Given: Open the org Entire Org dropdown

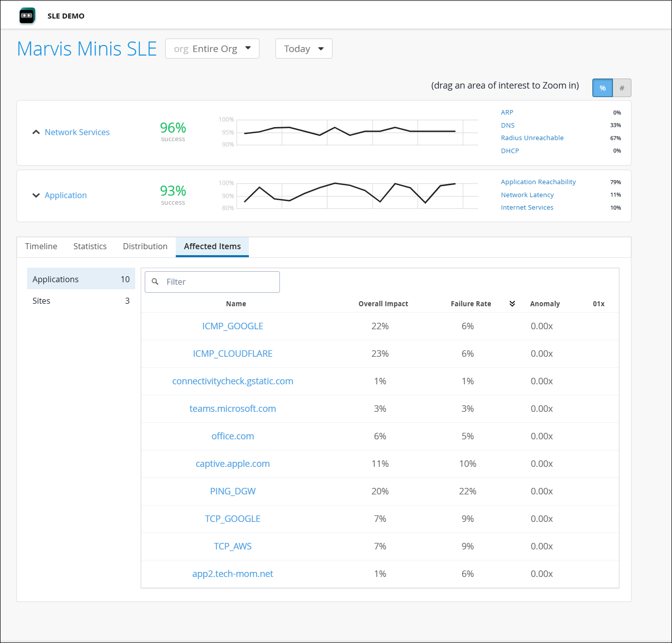Looking at the screenshot, I should 212,49.
